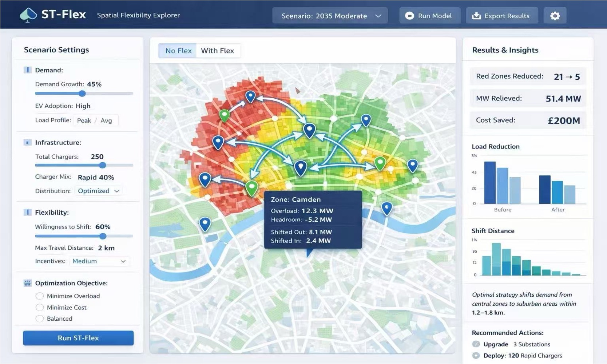
Task: Click the blue pin right of Camden tooltip
Action: (386, 208)
